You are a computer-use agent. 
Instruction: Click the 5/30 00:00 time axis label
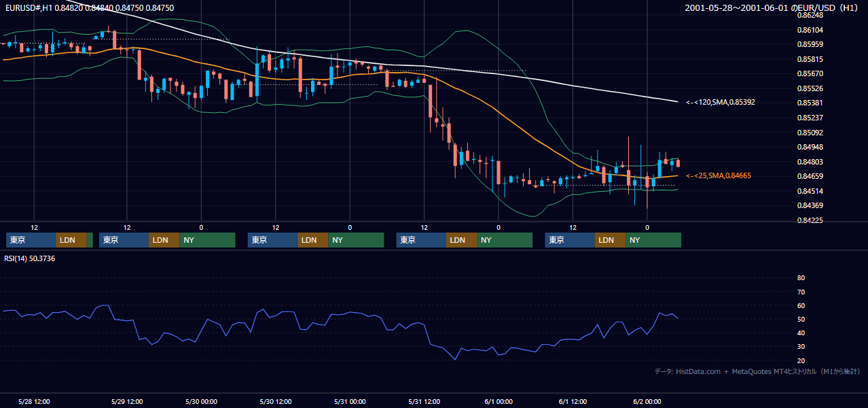[202, 402]
